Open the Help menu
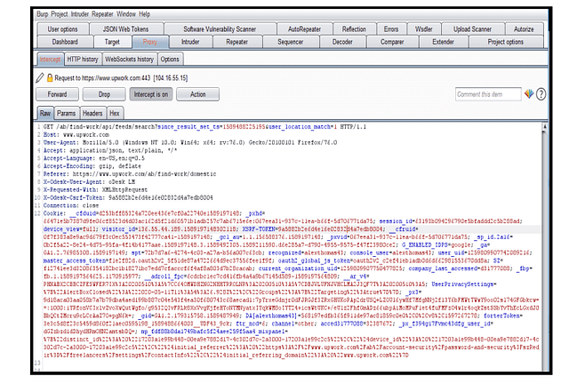569x392 pixels. pyautogui.click(x=144, y=14)
